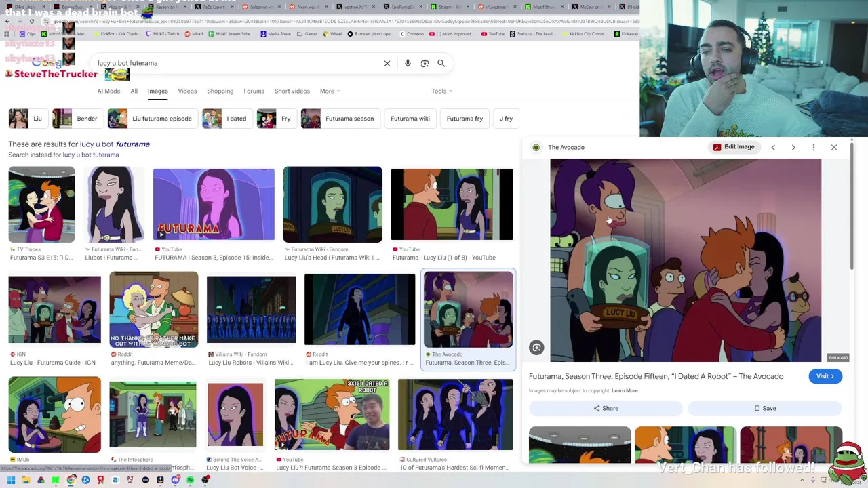
Task: Open the Futurama I Dated A Robot title link
Action: coord(656,376)
